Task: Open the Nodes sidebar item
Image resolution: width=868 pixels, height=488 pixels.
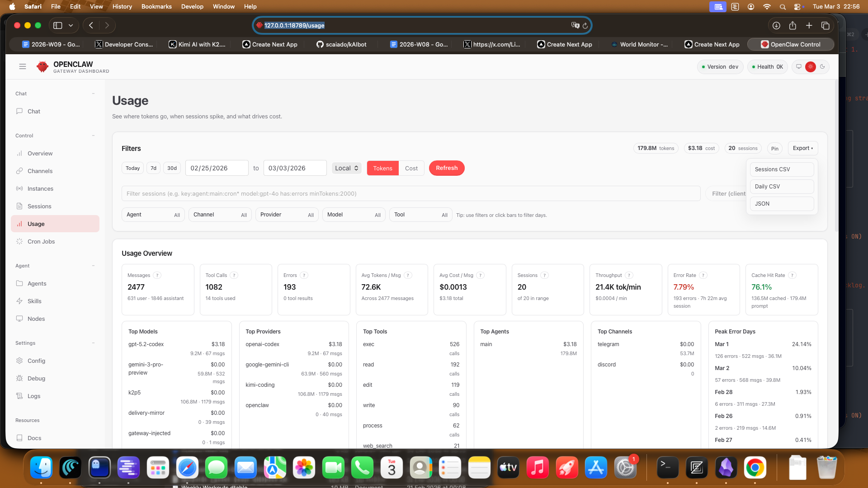Action: pyautogui.click(x=36, y=319)
